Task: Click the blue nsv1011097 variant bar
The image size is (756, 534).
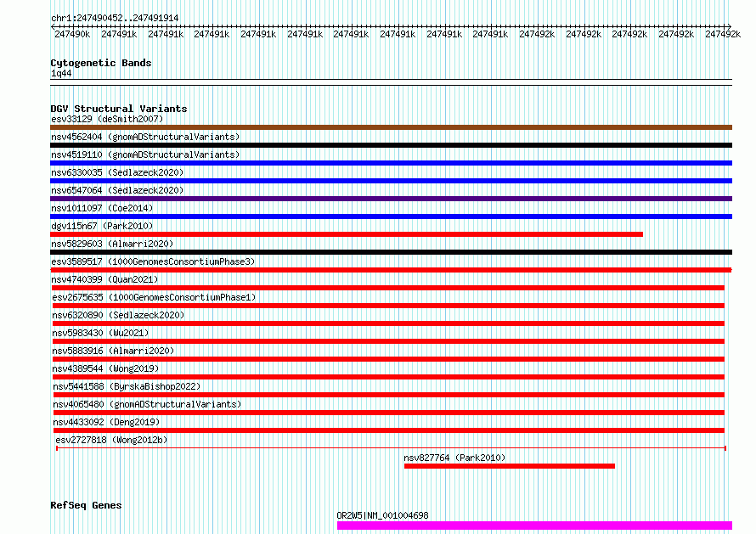Action: pos(391,216)
